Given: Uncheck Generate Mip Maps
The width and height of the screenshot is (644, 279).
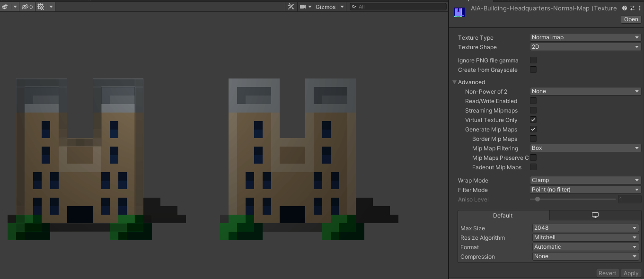Looking at the screenshot, I should coord(533,129).
